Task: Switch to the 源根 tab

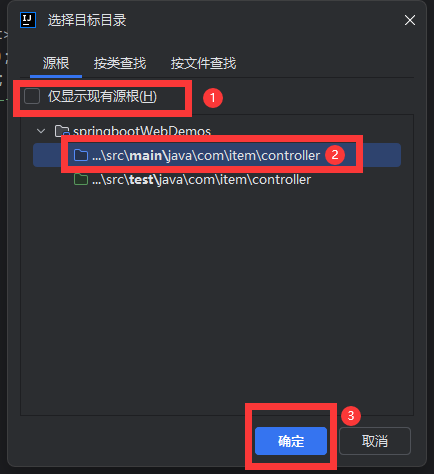Action: (56, 63)
